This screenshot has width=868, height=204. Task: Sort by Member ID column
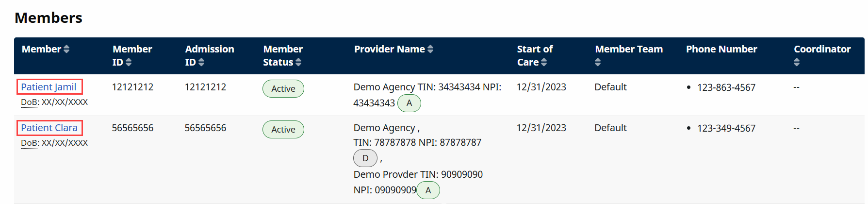(129, 62)
